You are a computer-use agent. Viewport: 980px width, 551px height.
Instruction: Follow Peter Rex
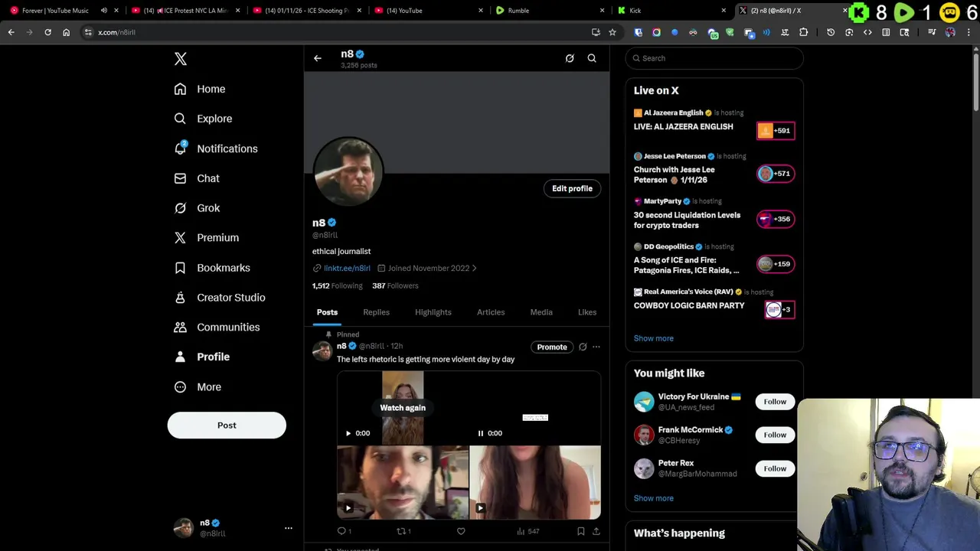pos(775,468)
